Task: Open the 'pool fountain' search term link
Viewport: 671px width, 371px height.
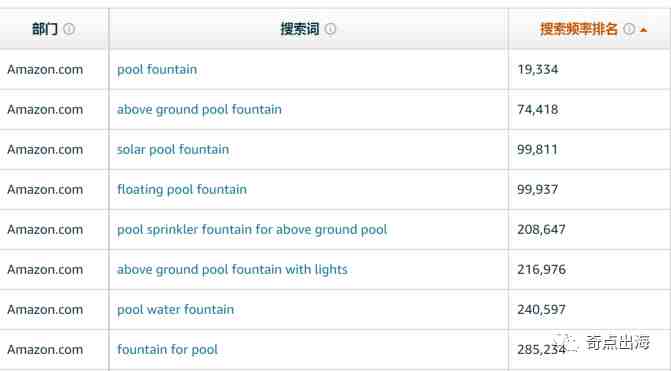Action: 157,69
